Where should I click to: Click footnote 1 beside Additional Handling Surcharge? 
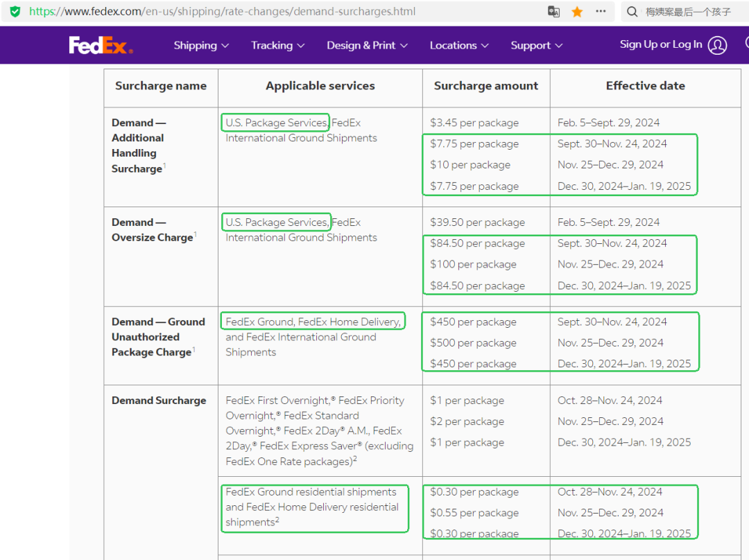coord(165,165)
